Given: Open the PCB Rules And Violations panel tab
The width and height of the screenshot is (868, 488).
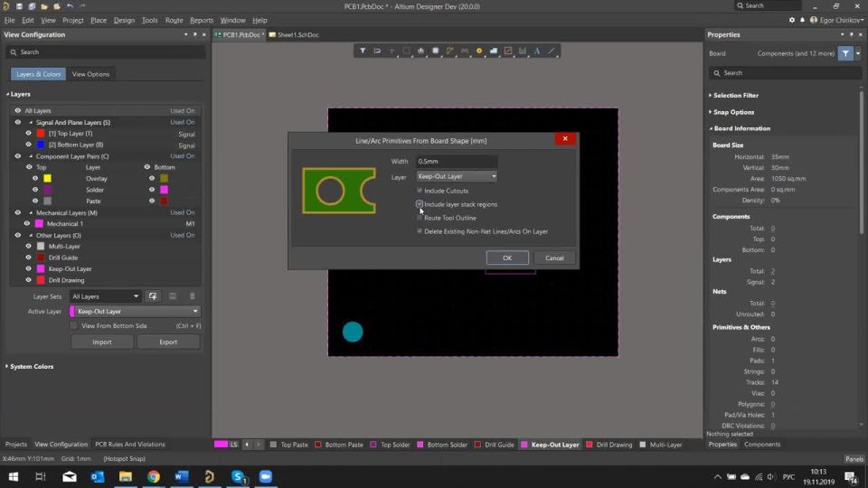Looking at the screenshot, I should 130,445.
